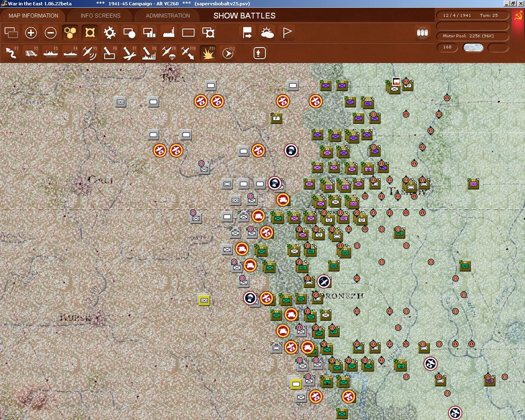Click the F12 end turn icon

pyautogui.click(x=228, y=53)
